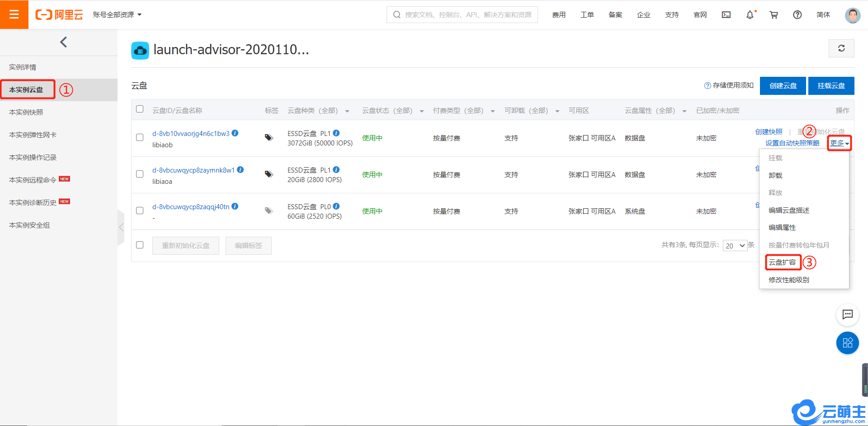This screenshot has height=426, width=868.
Task: Expand the 账号全部资源 dropdown
Action: click(117, 15)
